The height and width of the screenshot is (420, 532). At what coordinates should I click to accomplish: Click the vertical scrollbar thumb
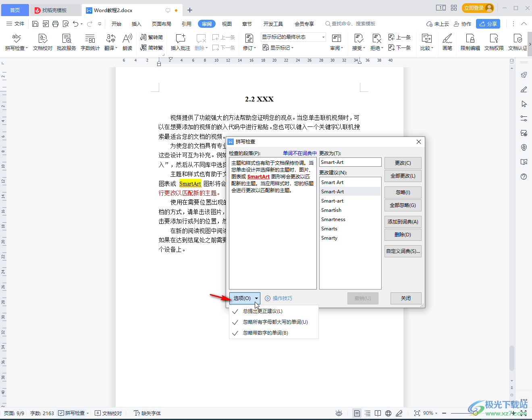pos(512,358)
